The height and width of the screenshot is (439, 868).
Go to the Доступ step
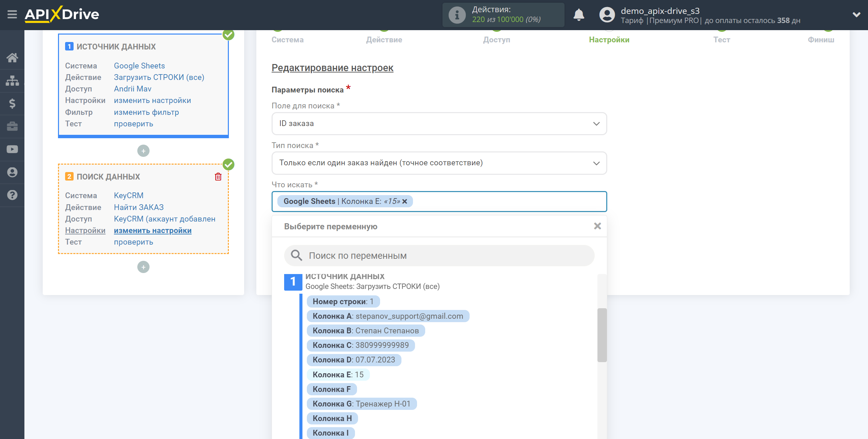tap(496, 40)
